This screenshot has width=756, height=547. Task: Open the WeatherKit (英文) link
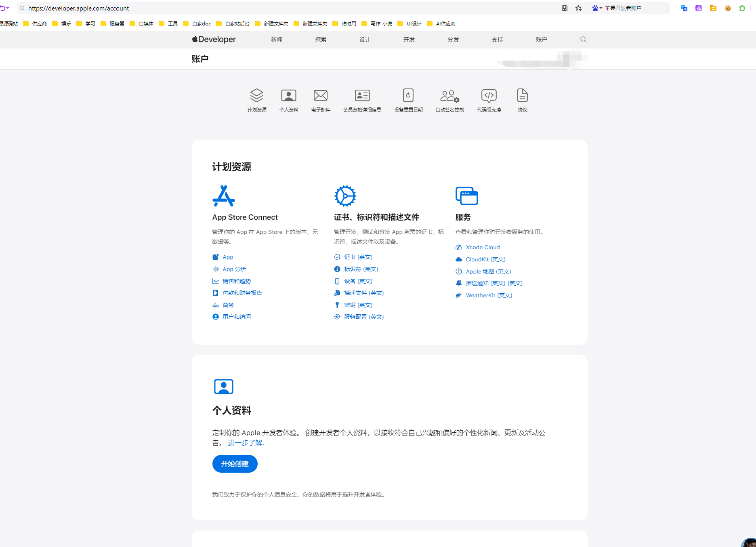click(489, 295)
